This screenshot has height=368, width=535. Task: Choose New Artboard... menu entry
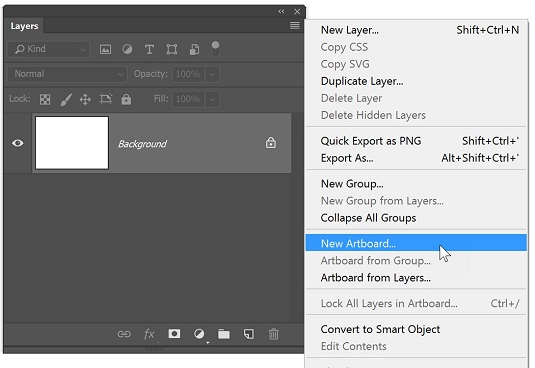click(416, 243)
